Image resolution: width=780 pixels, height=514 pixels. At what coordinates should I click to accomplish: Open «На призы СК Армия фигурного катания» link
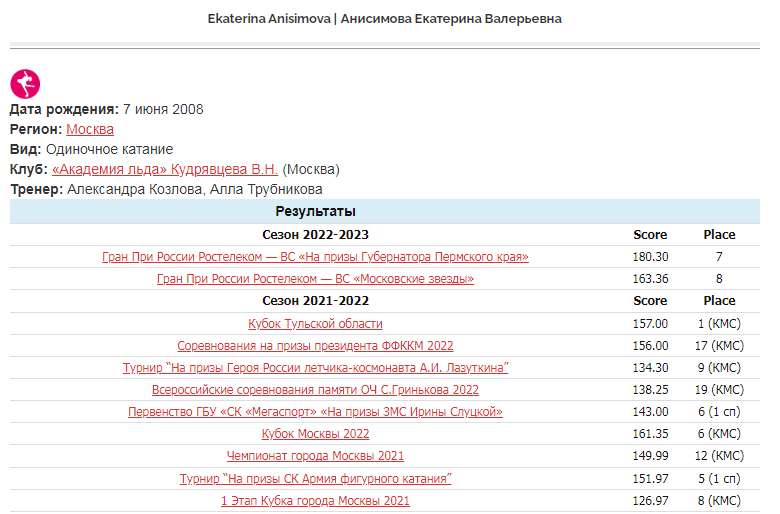315,478
